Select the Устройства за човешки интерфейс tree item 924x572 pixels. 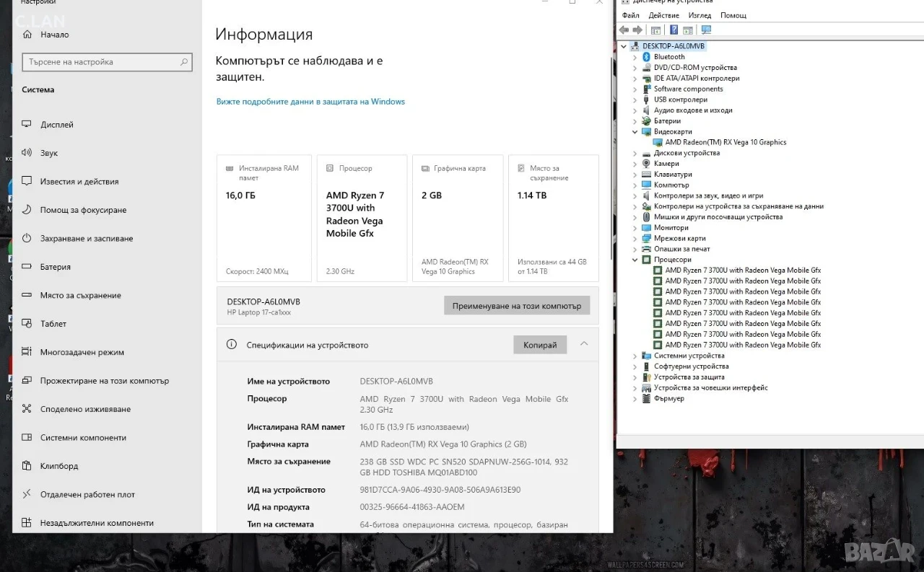(710, 387)
